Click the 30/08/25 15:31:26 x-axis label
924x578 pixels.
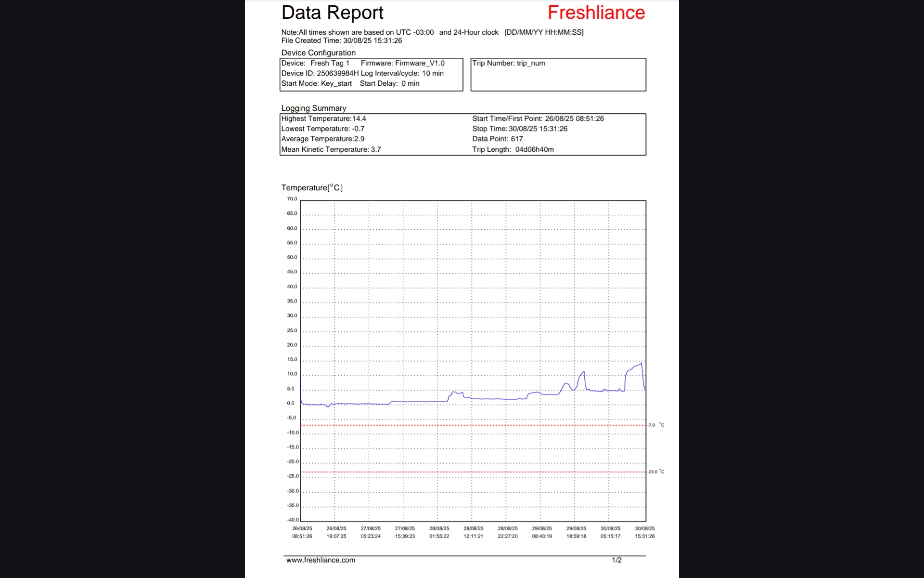click(644, 532)
